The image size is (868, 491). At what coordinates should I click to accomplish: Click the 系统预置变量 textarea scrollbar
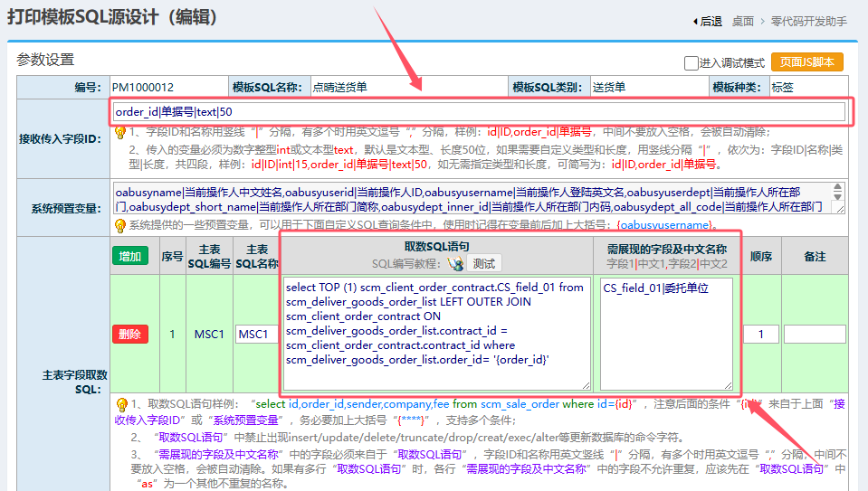[840, 198]
